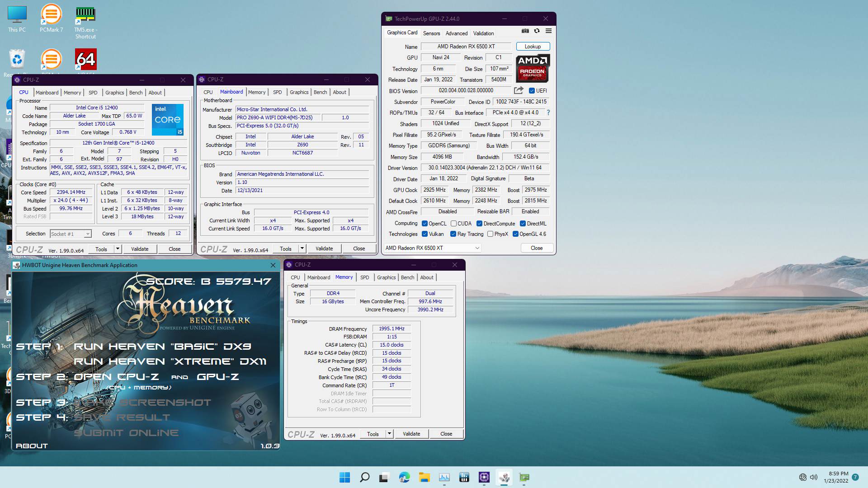Open the This PC desktop icon
This screenshot has height=488, width=868.
click(17, 19)
